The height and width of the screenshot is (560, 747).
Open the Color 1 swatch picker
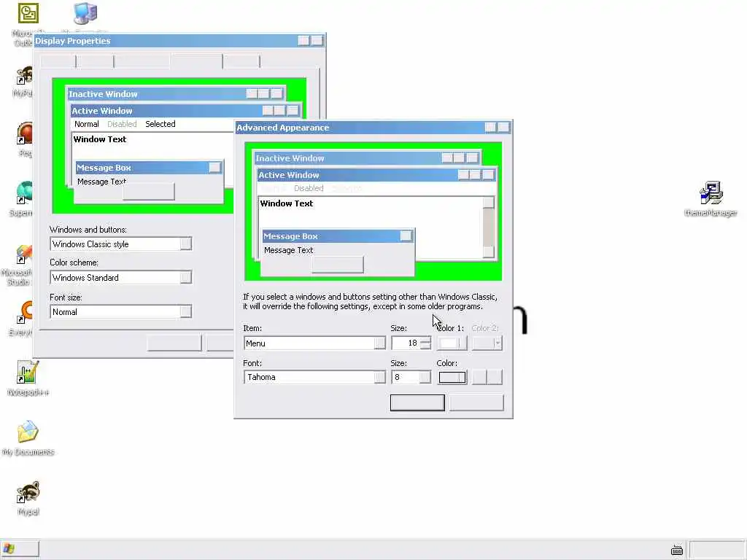coord(452,343)
